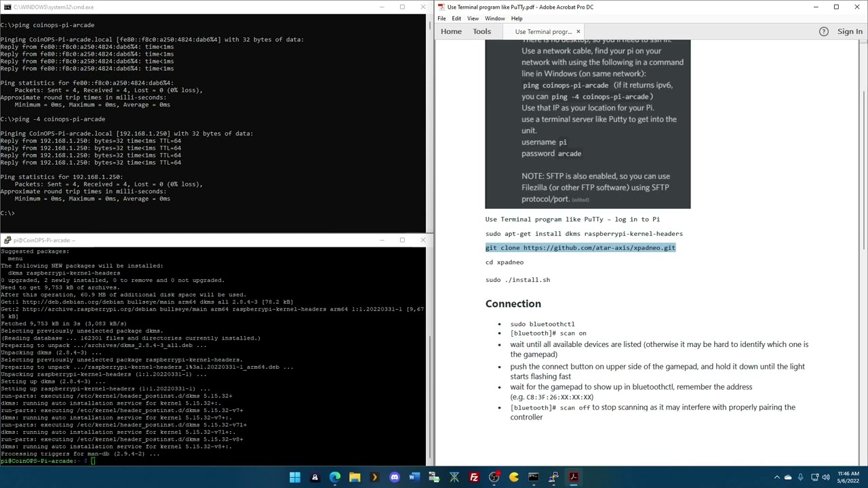This screenshot has width=868, height=488.
Task: Close the Use Terminal program PDF tab
Action: coord(578,31)
